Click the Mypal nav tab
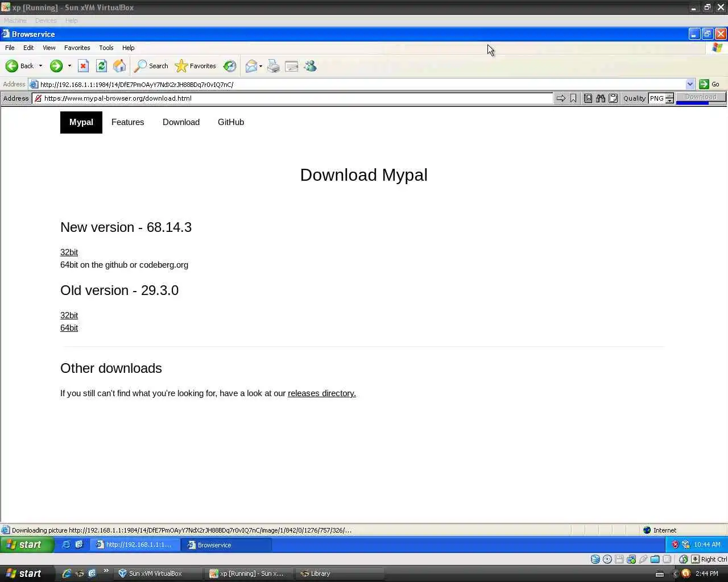This screenshot has height=582, width=728. (81, 122)
